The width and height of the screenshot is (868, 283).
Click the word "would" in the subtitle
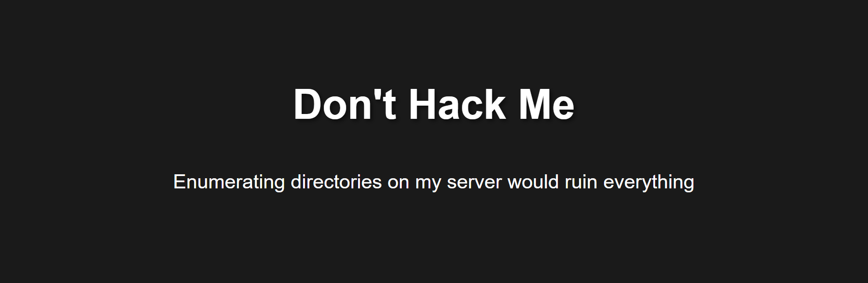[533, 181]
